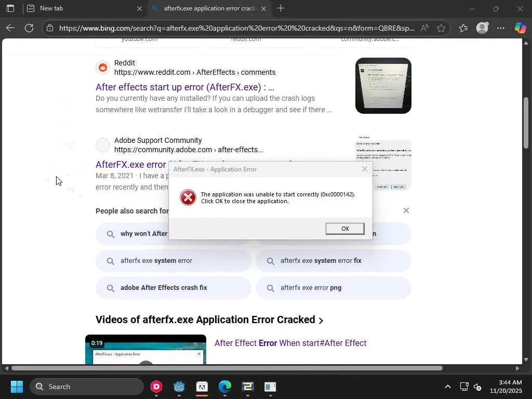Open the Adobe app taskbar icon
Screen dimensions: 532x399
202,387
